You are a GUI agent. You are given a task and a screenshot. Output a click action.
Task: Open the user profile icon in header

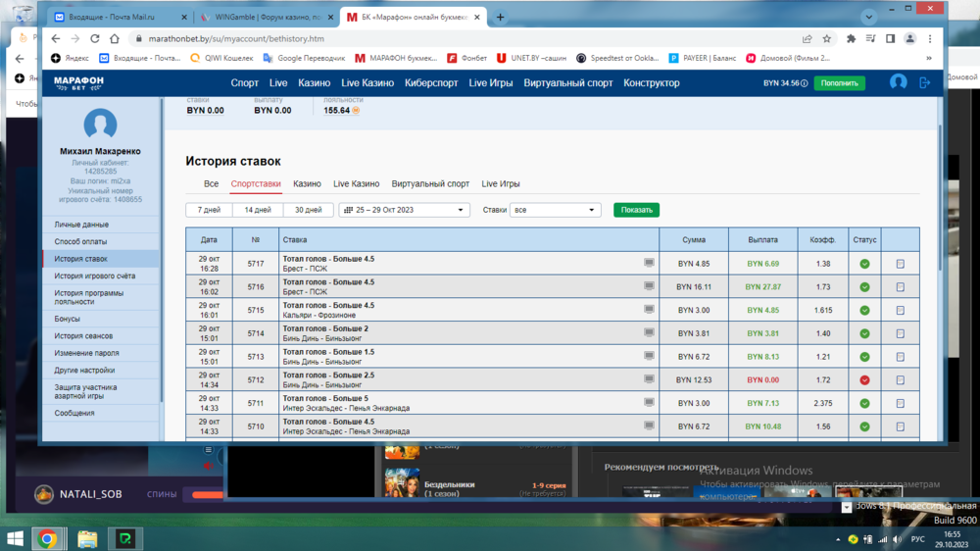coord(898,83)
